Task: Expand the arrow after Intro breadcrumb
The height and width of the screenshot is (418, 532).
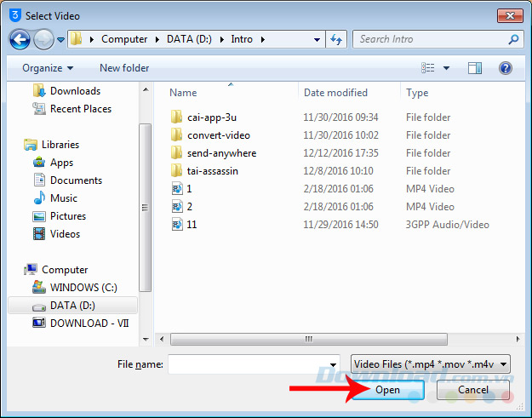Action: click(x=263, y=40)
